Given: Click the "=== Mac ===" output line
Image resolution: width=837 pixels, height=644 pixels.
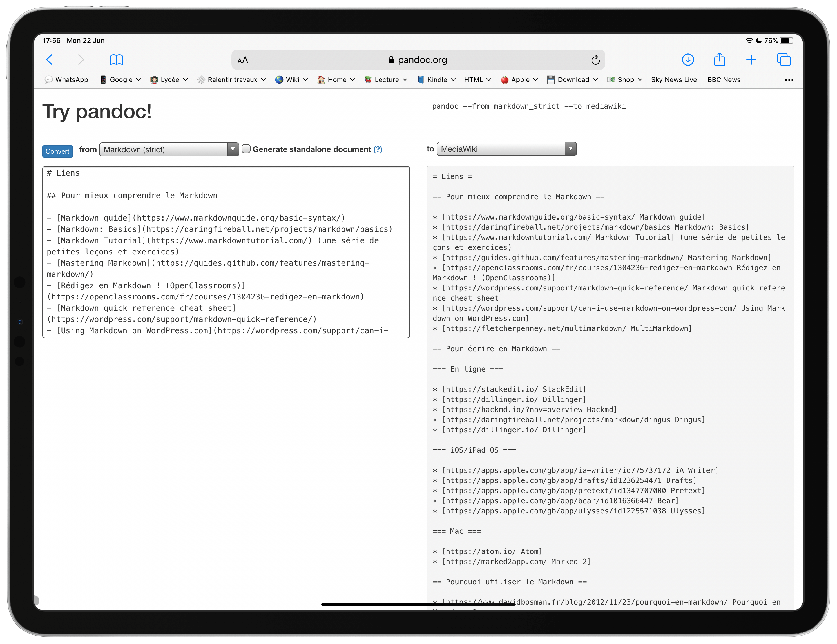Looking at the screenshot, I should (x=457, y=531).
